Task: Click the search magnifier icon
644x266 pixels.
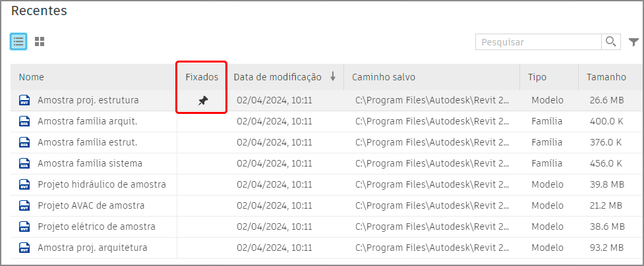Action: [x=610, y=41]
